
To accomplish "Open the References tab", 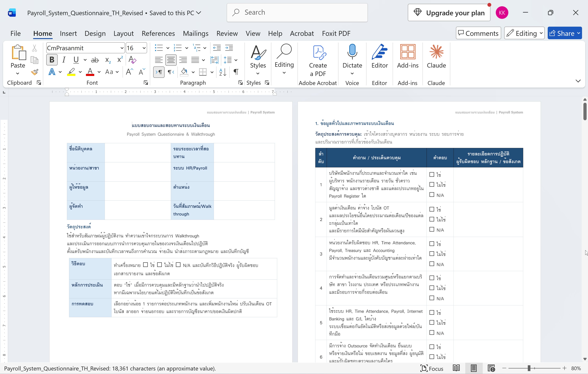I will (158, 33).
